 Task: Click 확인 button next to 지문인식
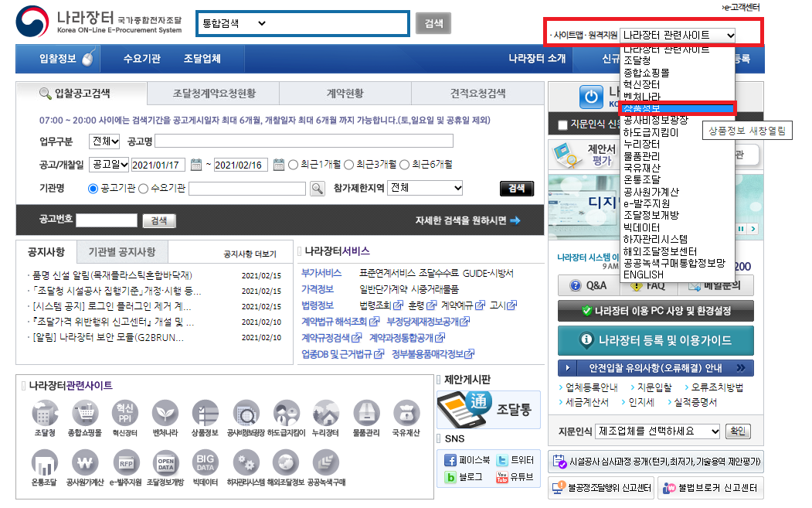coord(738,431)
